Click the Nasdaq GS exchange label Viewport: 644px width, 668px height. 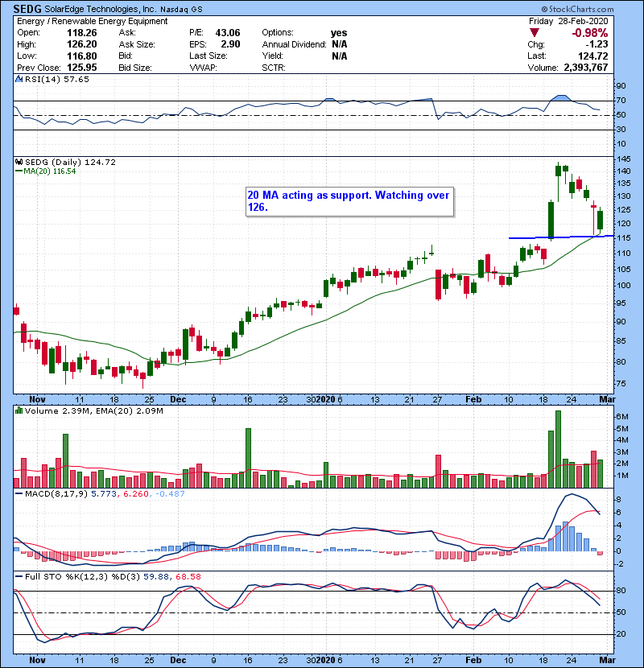click(x=182, y=9)
